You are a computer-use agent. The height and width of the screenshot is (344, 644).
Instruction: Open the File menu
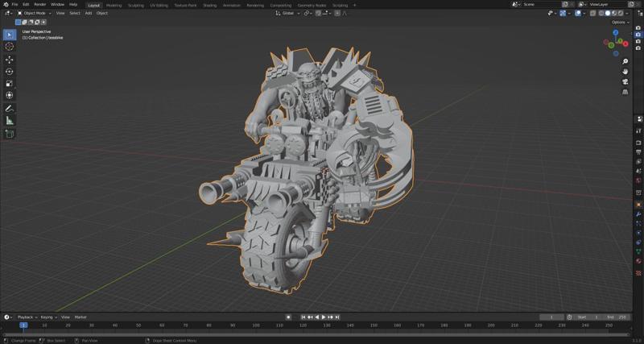[x=14, y=5]
